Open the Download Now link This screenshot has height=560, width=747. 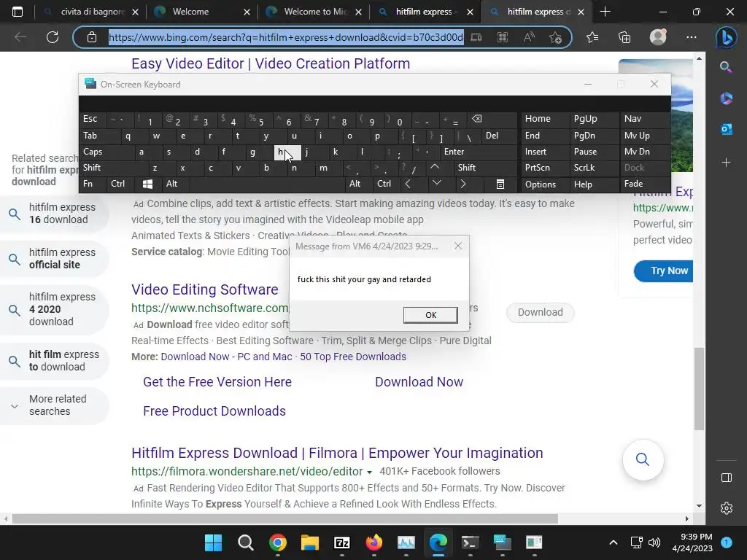click(x=419, y=382)
